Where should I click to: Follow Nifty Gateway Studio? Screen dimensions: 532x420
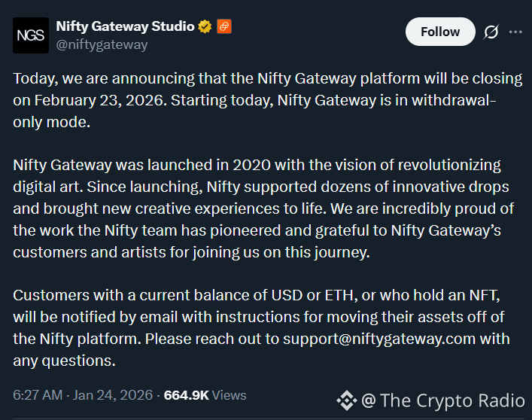[x=440, y=32]
